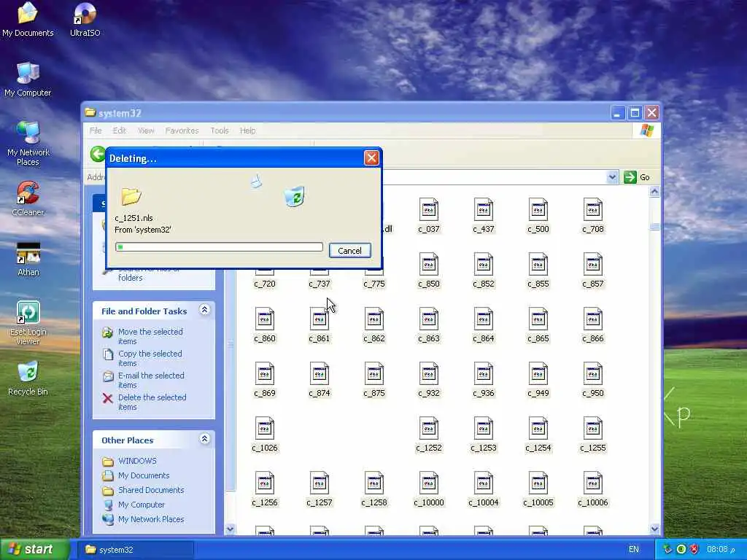Launch UltraISO from the desktop
747x560 pixels.
click(x=85, y=20)
